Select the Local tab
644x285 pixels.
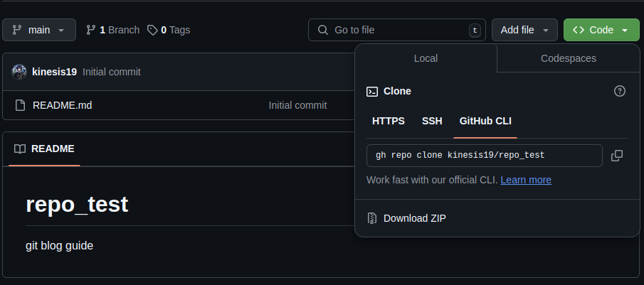coord(426,58)
